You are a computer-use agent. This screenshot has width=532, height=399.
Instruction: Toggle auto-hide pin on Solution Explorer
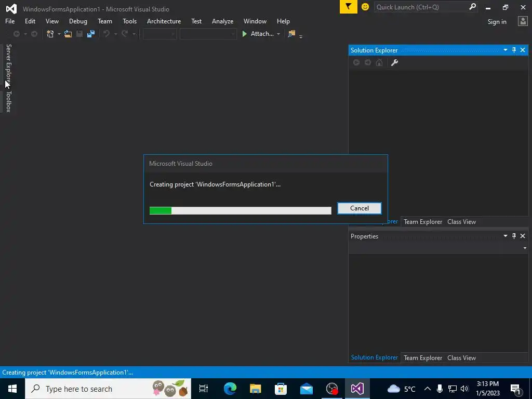(x=514, y=50)
